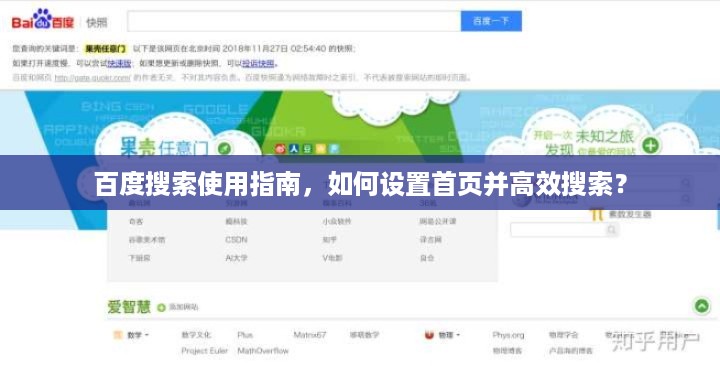This screenshot has height=366, width=720.
Task: Click the 数学 category icon
Action: (118, 335)
